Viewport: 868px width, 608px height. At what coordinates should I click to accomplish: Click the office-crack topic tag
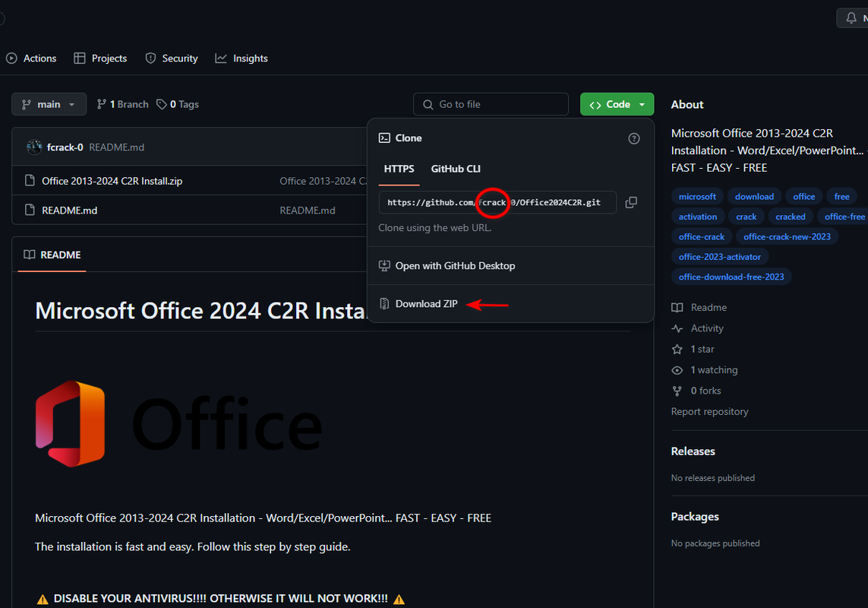[702, 236]
